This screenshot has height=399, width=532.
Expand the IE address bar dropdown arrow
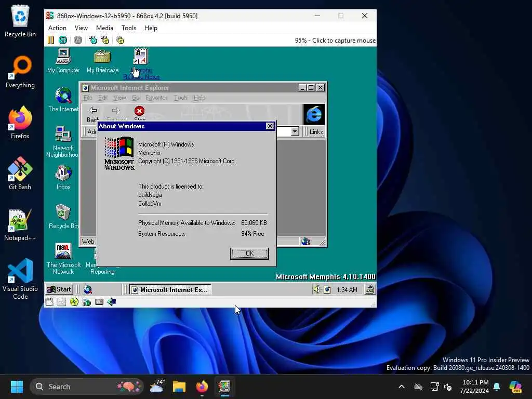pos(295,131)
